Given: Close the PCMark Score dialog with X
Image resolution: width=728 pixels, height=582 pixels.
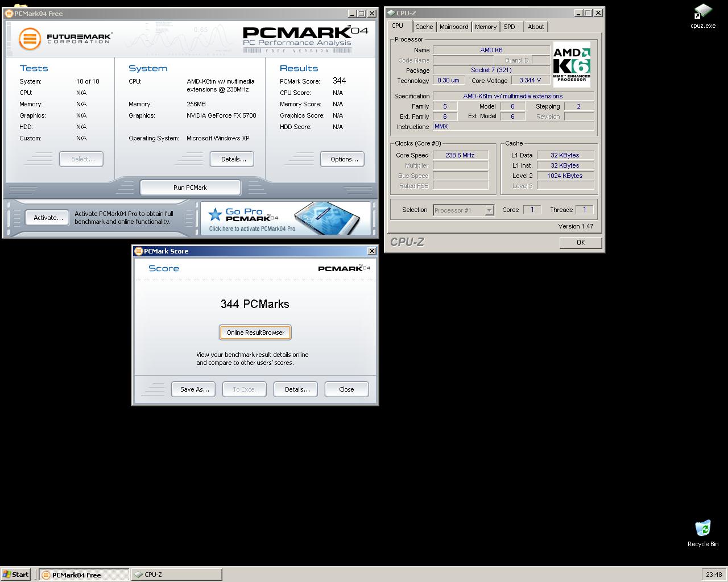Looking at the screenshot, I should (x=372, y=251).
